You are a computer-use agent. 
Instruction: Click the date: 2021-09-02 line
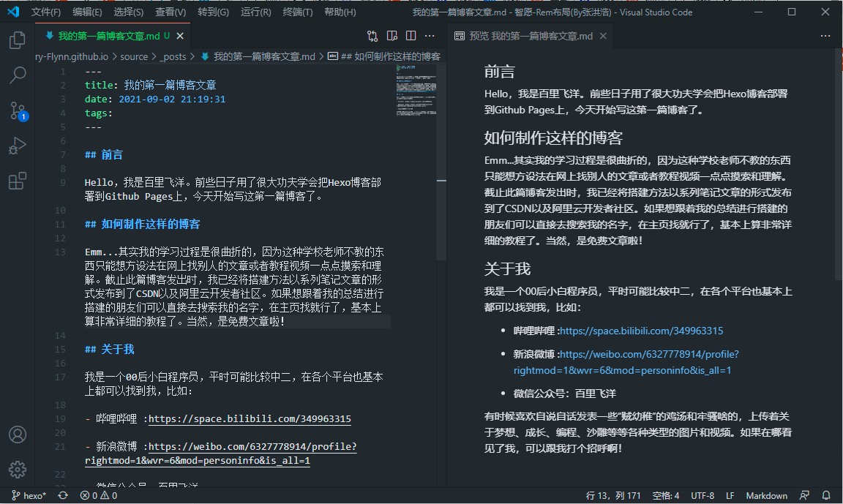click(155, 99)
